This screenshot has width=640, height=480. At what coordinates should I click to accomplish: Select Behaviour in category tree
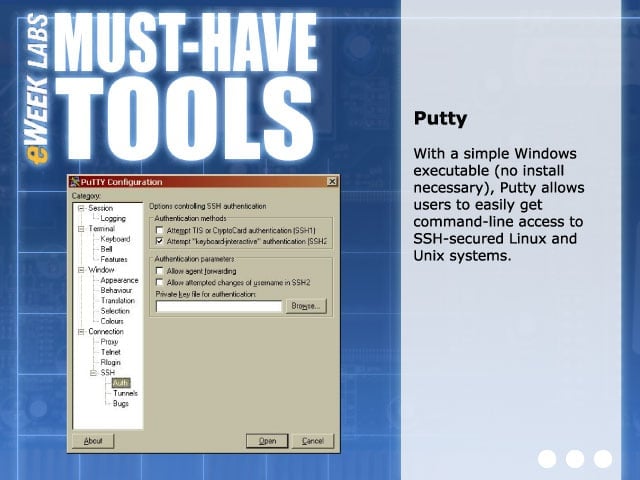116,290
